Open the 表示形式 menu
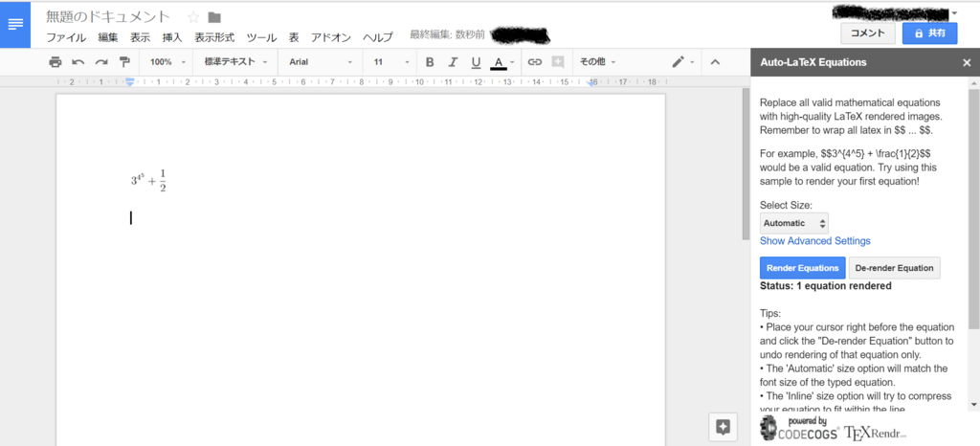Screen dimensions: 980x446 (214, 37)
